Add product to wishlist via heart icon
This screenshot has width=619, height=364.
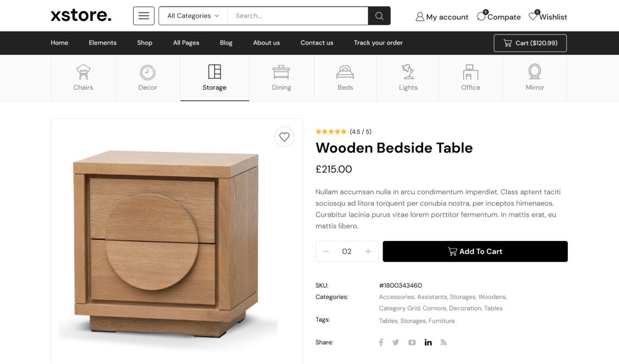pos(284,136)
